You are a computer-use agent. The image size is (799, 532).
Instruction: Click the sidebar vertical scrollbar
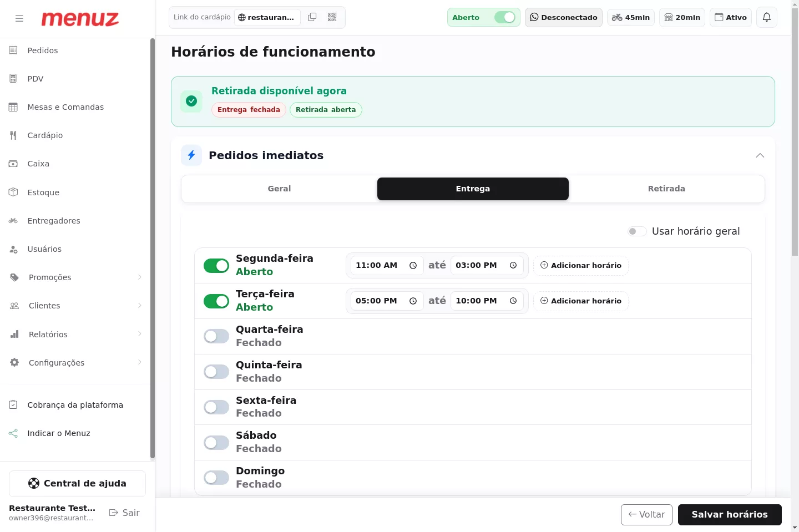coord(153,249)
